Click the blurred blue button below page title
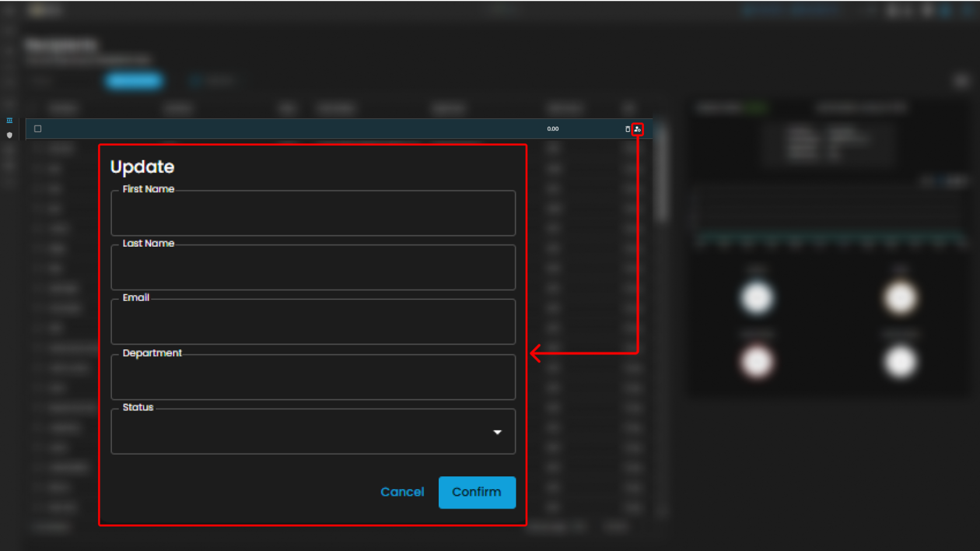 point(134,80)
